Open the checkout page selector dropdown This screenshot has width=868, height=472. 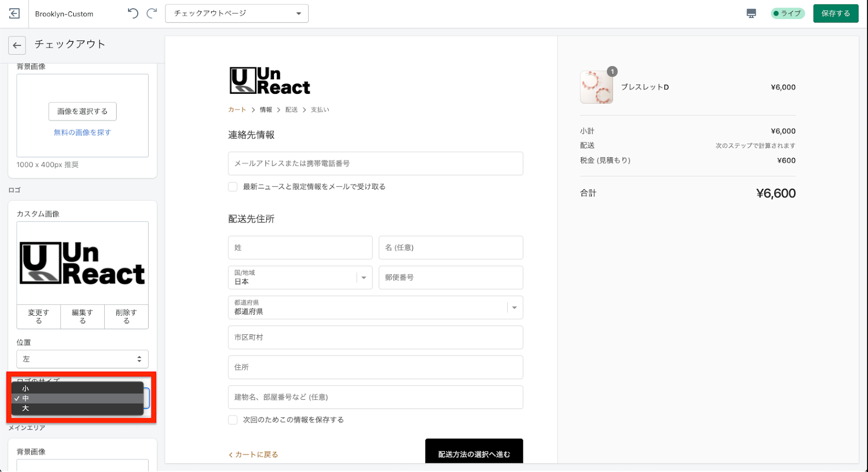point(237,14)
